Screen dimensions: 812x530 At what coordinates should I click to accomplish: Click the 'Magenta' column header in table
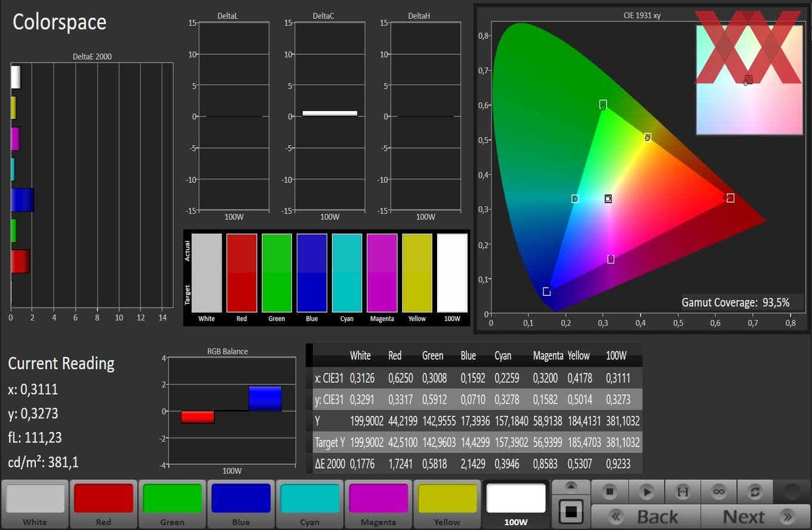pyautogui.click(x=548, y=356)
